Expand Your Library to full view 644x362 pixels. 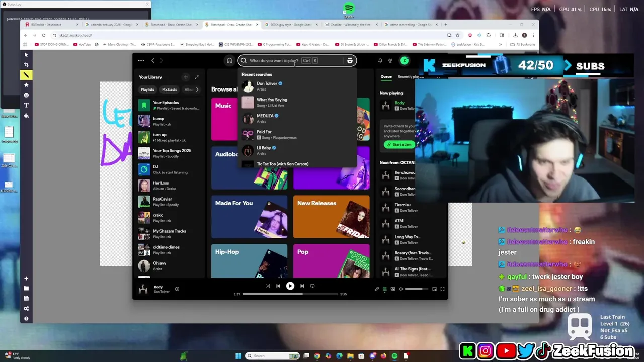pos(197,77)
